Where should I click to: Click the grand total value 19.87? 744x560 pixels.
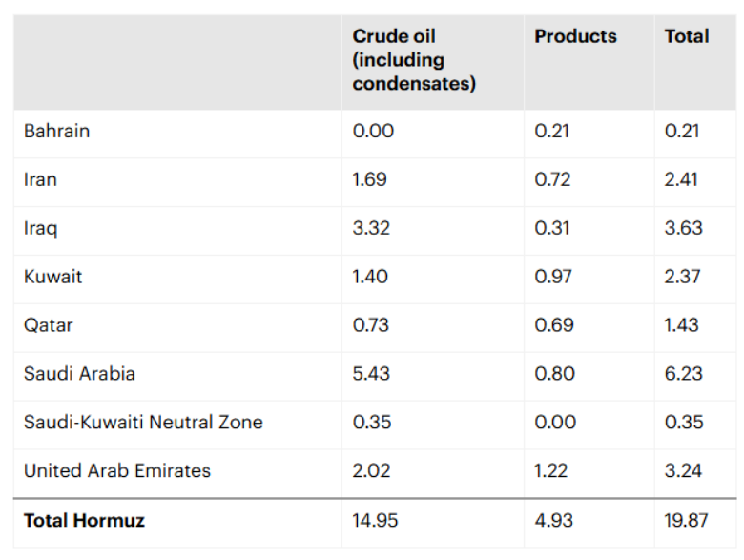click(687, 521)
